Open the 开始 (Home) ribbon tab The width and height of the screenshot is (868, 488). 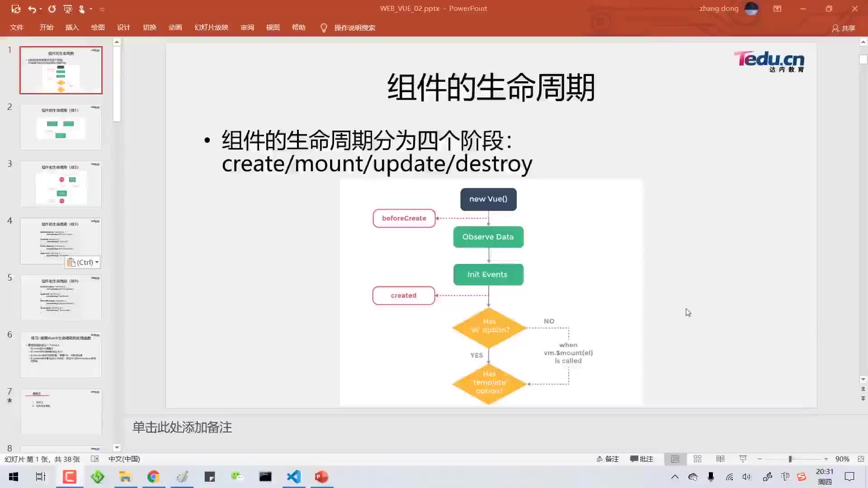point(47,28)
